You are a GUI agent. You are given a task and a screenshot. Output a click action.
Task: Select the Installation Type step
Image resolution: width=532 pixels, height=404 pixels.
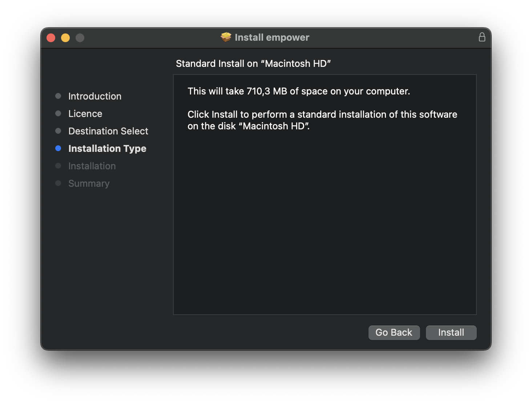click(x=107, y=149)
